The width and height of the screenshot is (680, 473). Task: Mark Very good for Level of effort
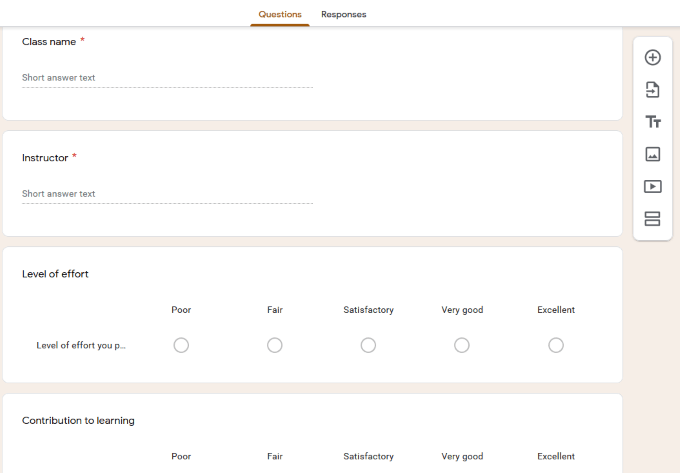462,345
